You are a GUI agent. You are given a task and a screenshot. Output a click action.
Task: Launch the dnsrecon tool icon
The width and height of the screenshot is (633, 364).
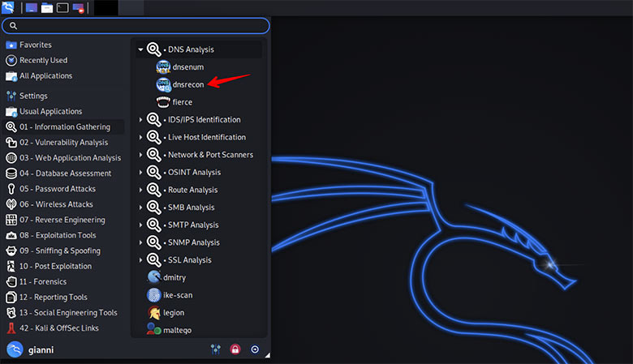[x=163, y=84]
